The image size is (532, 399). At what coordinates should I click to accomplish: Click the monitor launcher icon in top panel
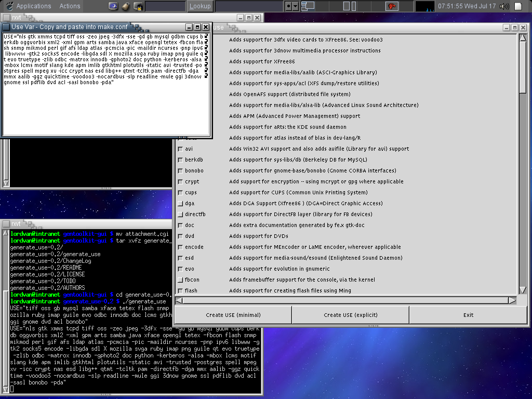click(113, 6)
